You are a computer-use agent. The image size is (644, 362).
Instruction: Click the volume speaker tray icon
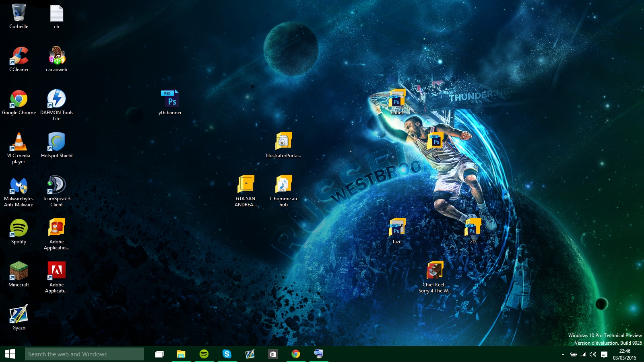(593, 354)
